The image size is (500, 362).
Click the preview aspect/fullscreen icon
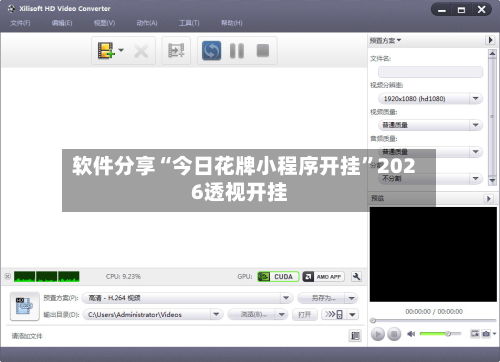pyautogui.click(x=475, y=333)
